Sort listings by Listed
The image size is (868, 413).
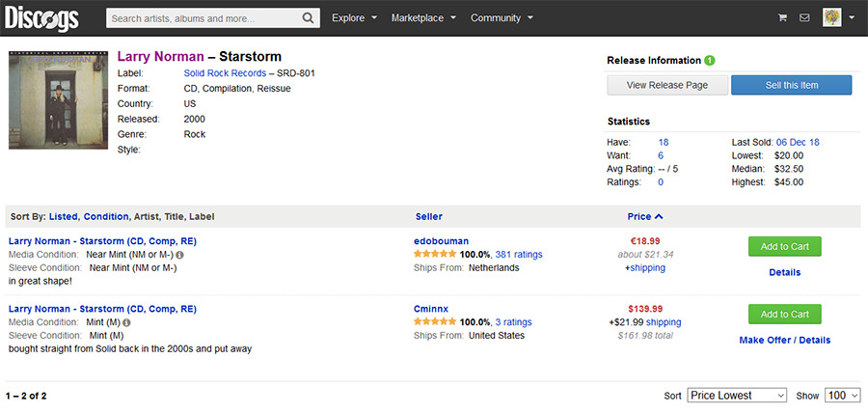tap(64, 216)
